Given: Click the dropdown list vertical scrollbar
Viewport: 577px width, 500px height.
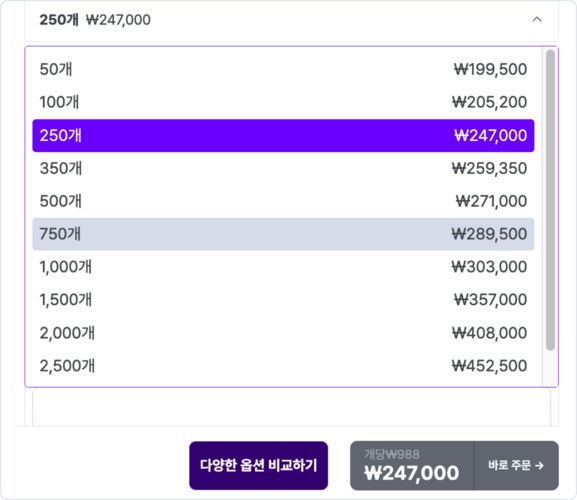Looking at the screenshot, I should pyautogui.click(x=550, y=200).
